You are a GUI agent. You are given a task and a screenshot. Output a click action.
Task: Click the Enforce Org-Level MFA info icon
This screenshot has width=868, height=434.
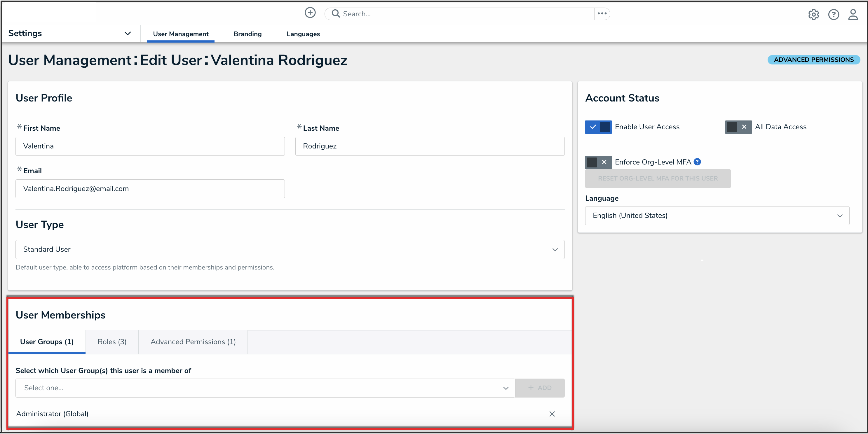pyautogui.click(x=698, y=162)
